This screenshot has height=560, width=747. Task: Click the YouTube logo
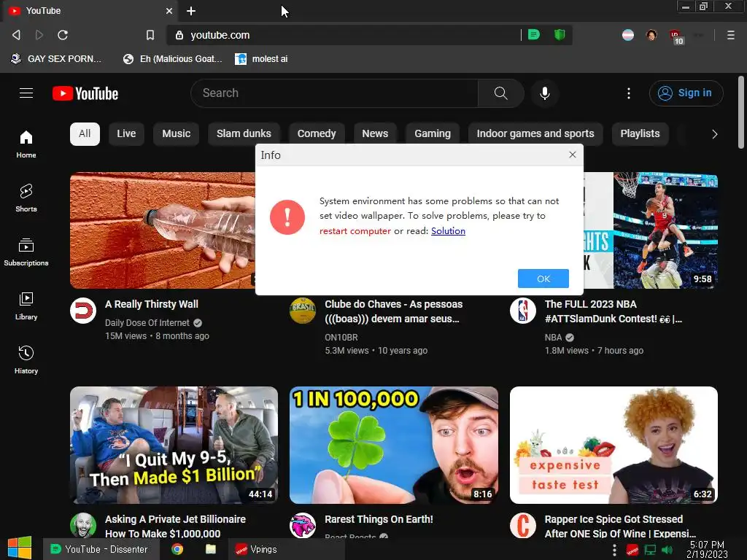tap(85, 93)
